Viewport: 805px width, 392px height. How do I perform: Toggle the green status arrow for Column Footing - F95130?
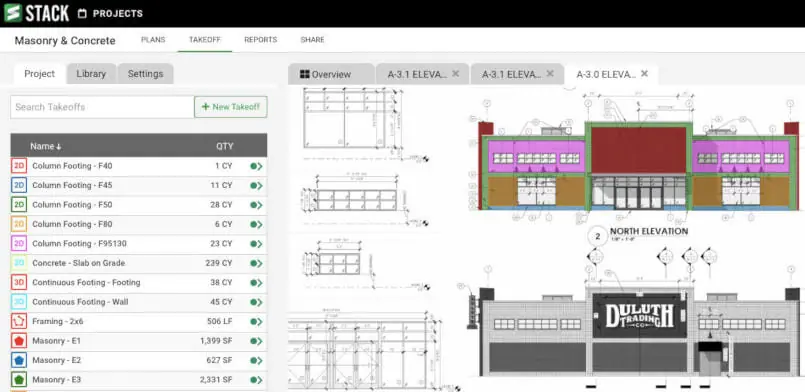point(256,244)
